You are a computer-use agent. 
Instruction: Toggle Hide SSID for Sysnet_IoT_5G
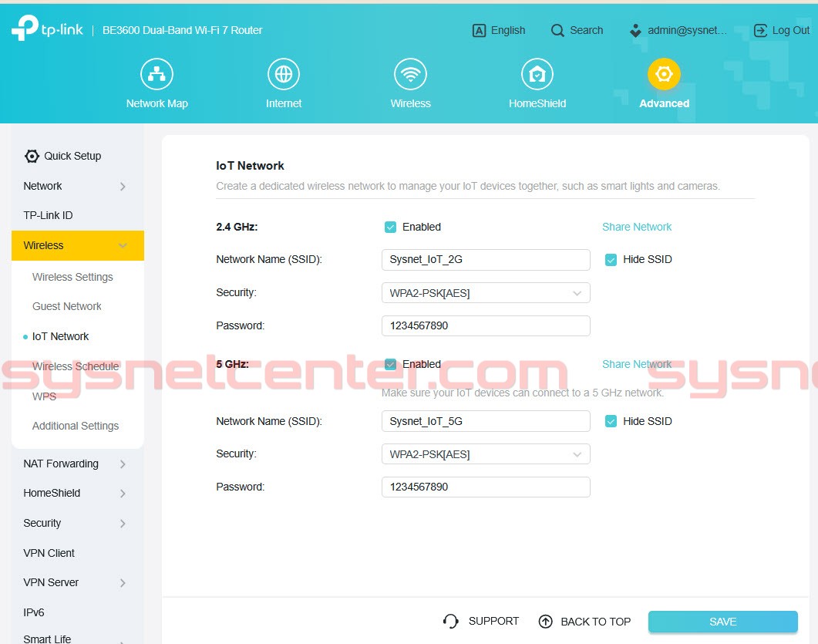pyautogui.click(x=611, y=421)
